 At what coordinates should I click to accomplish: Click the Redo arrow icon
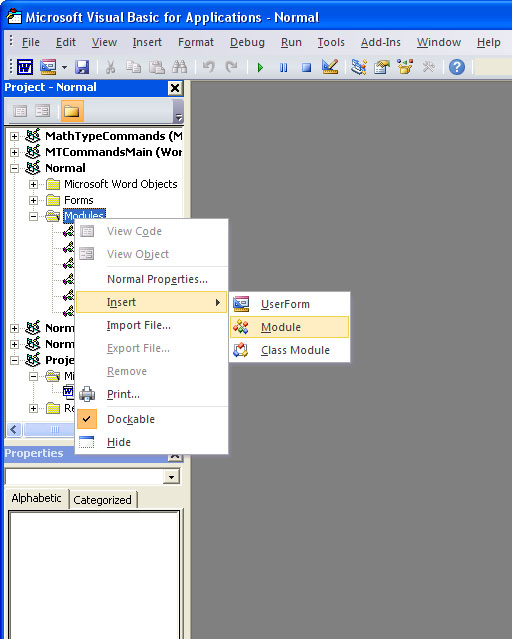pos(232,67)
